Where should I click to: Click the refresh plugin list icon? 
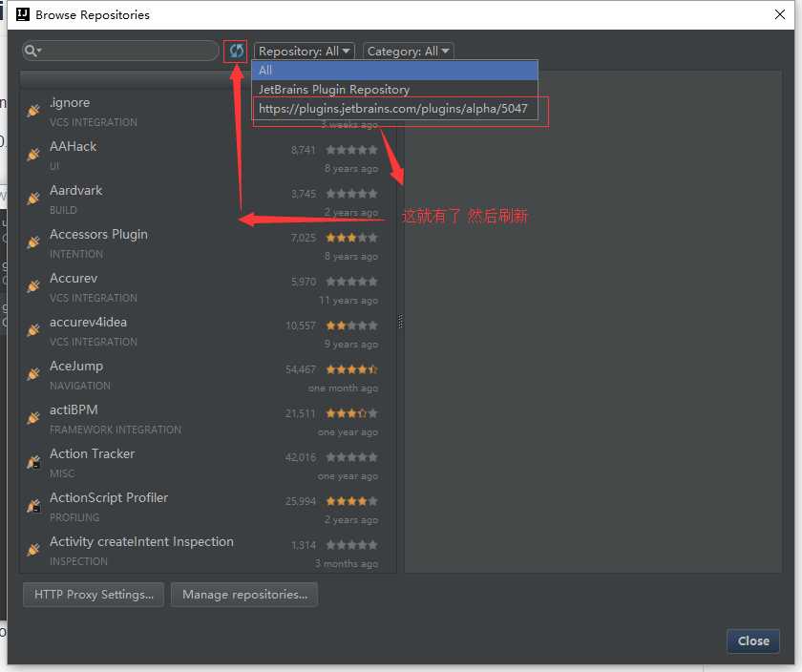pos(237,51)
